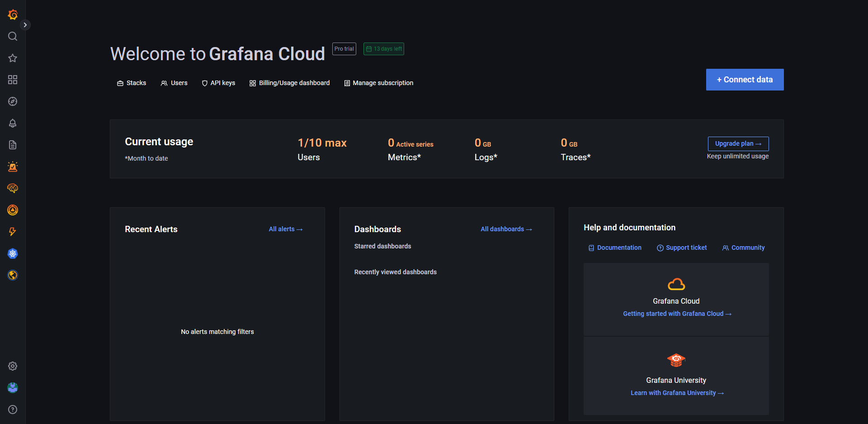
Task: Open the Stacks page
Action: [132, 83]
